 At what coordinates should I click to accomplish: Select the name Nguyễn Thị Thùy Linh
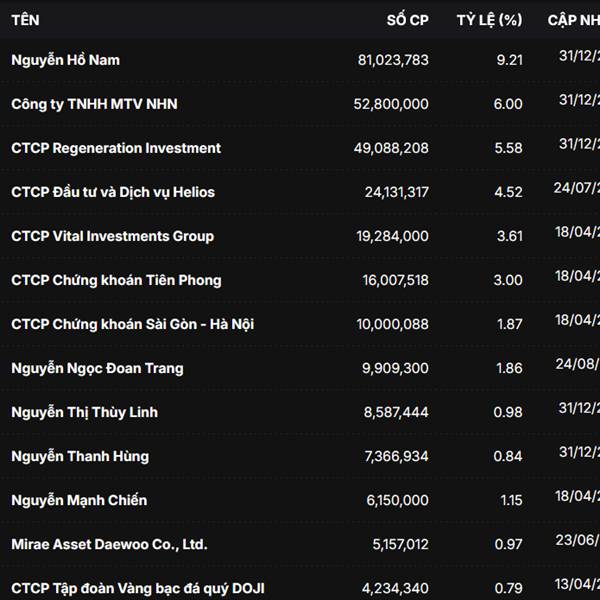pyautogui.click(x=85, y=412)
